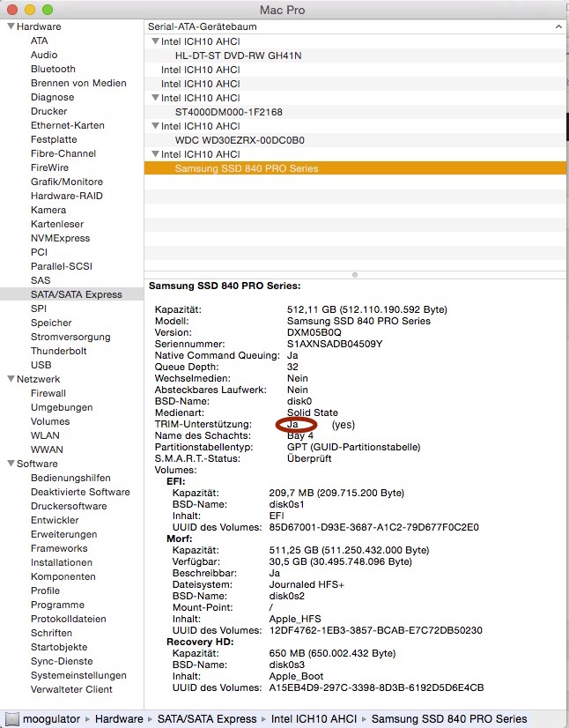The width and height of the screenshot is (569, 728).
Task: Open Thunderbolt hardware info
Action: 58,351
